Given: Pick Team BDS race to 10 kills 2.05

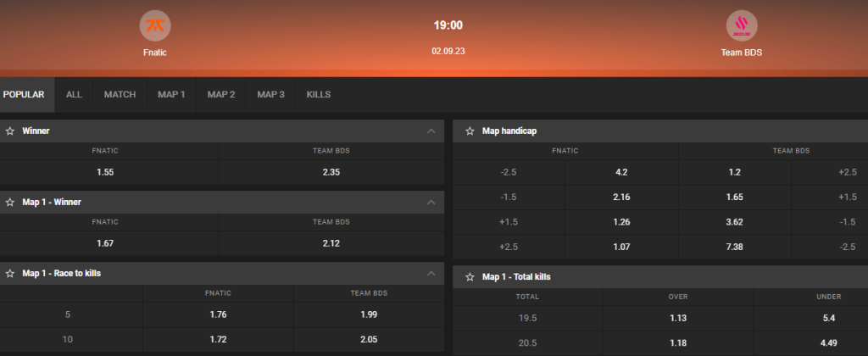Looking at the screenshot, I should pyautogui.click(x=369, y=339).
